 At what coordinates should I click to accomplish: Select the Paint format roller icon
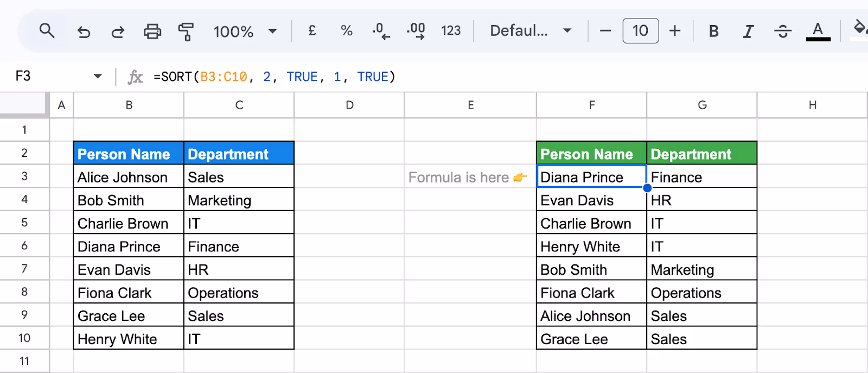(186, 31)
